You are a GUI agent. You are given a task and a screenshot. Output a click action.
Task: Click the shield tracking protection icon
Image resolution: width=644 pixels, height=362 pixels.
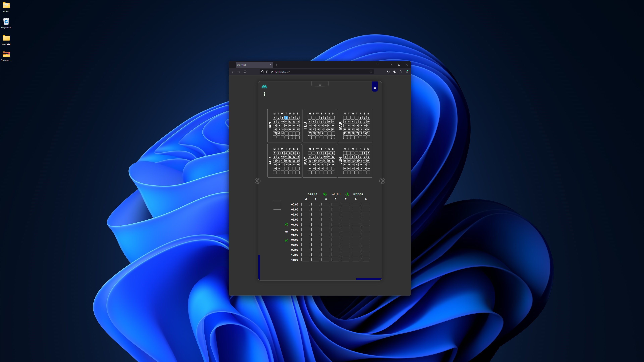pyautogui.click(x=262, y=72)
